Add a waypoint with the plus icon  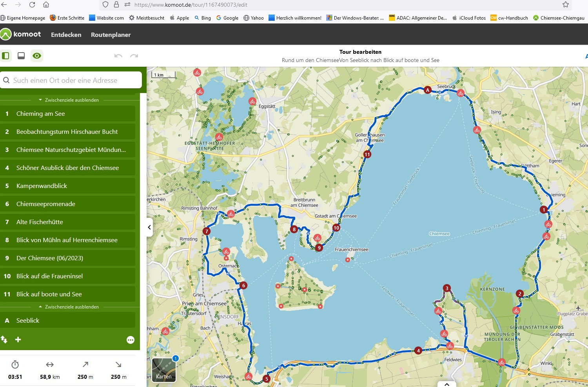coord(18,340)
